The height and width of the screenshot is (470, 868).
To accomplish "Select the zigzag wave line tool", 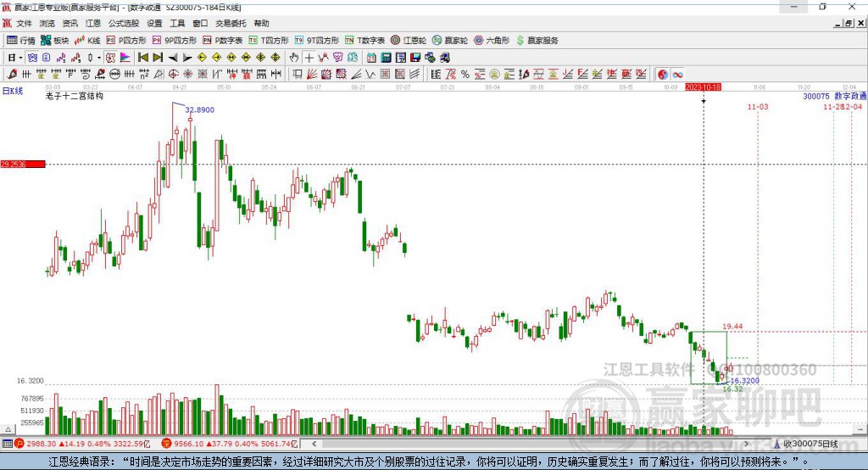I will [370, 75].
